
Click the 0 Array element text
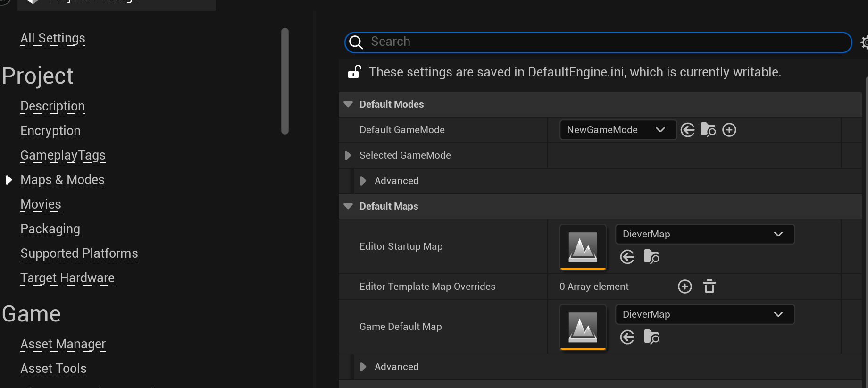[x=594, y=287]
